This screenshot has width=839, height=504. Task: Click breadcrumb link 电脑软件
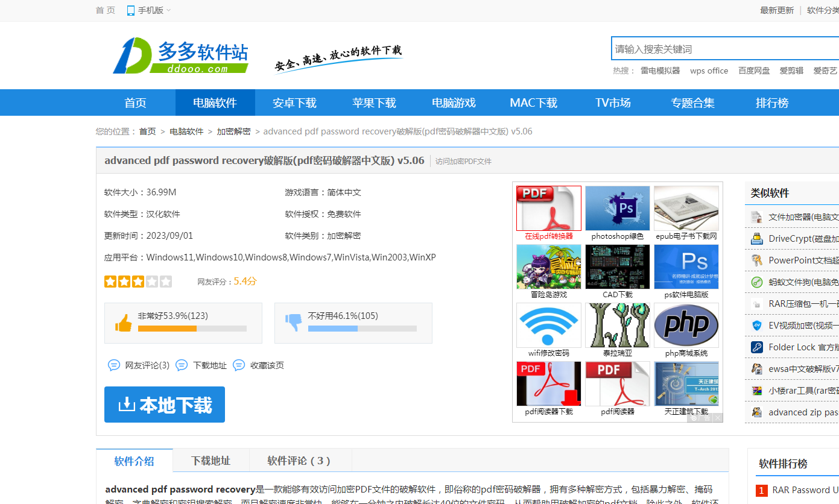tap(186, 131)
